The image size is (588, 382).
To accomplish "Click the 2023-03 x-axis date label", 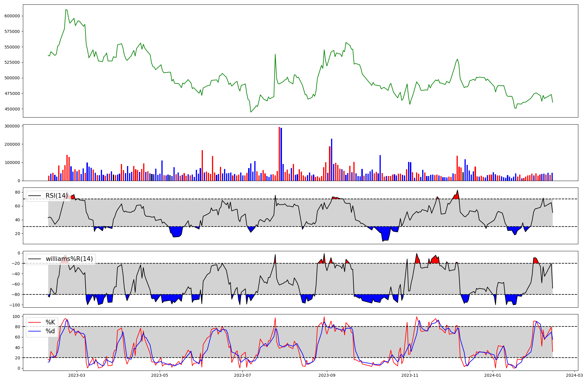I will point(77,375).
